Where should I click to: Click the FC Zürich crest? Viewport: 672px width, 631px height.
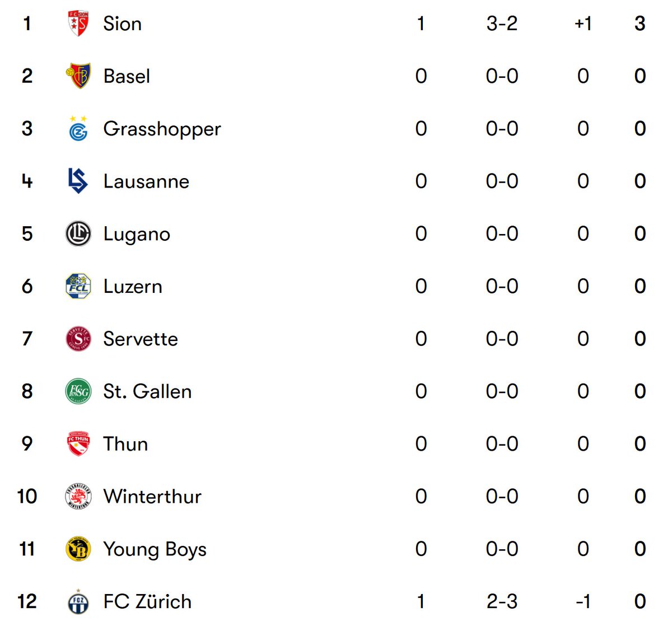[x=78, y=601]
